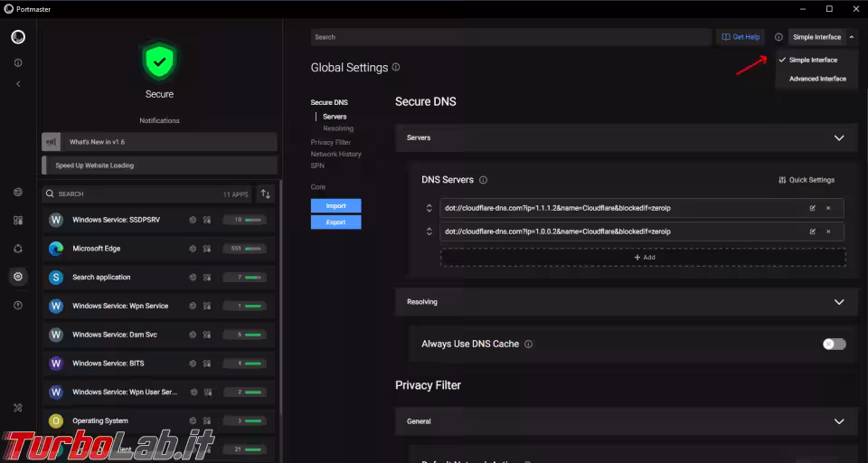Click the Get Help button
The height and width of the screenshot is (463, 868).
pyautogui.click(x=741, y=37)
